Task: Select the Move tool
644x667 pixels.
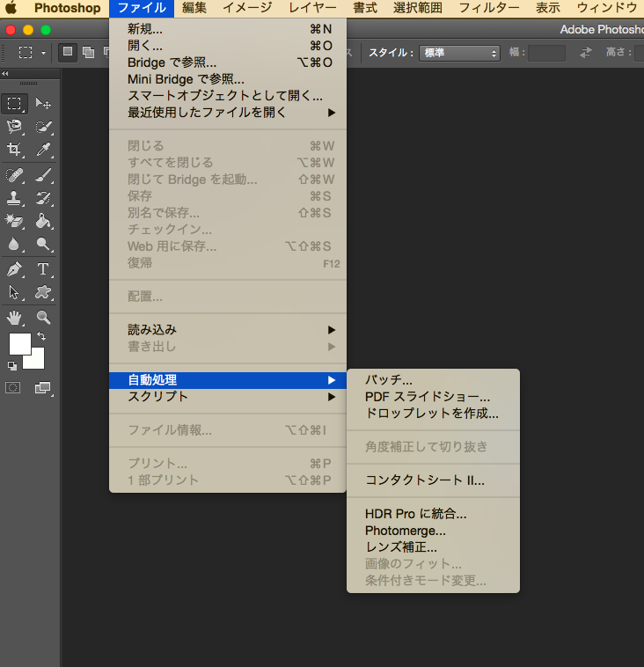Action: click(43, 103)
